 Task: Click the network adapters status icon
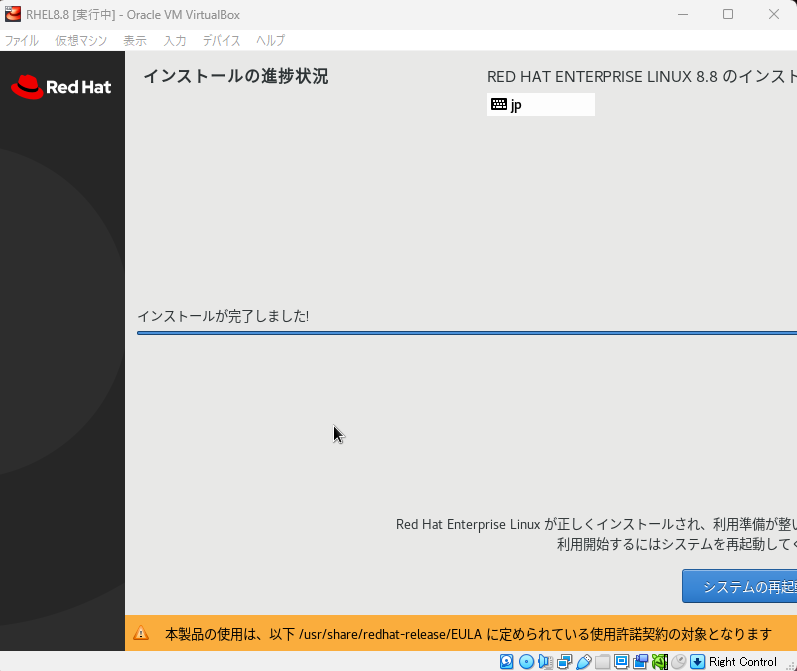[564, 661]
